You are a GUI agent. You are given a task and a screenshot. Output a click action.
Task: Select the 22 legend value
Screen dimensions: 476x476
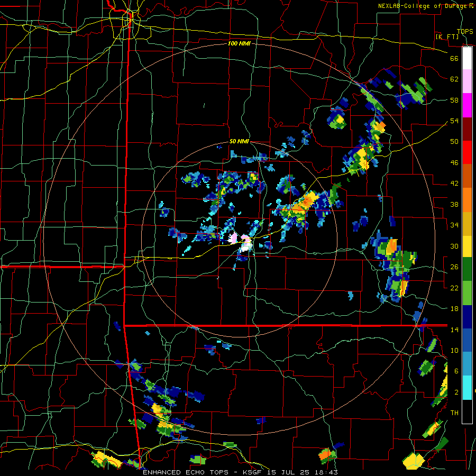point(454,288)
